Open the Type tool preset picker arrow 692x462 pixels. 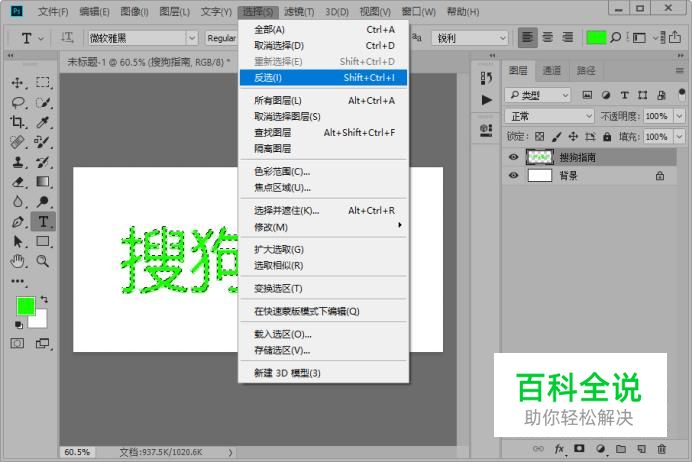coord(41,39)
